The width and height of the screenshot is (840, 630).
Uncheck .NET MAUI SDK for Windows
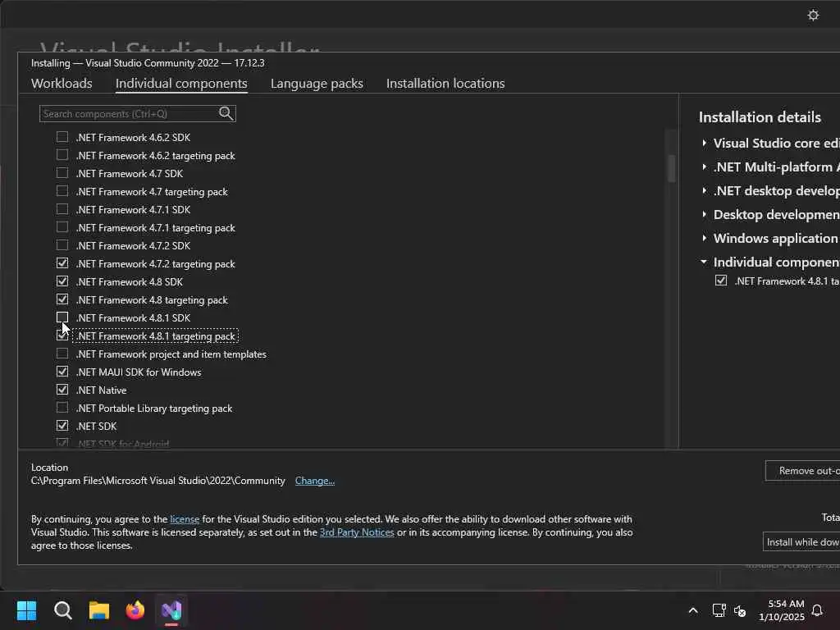(x=62, y=372)
